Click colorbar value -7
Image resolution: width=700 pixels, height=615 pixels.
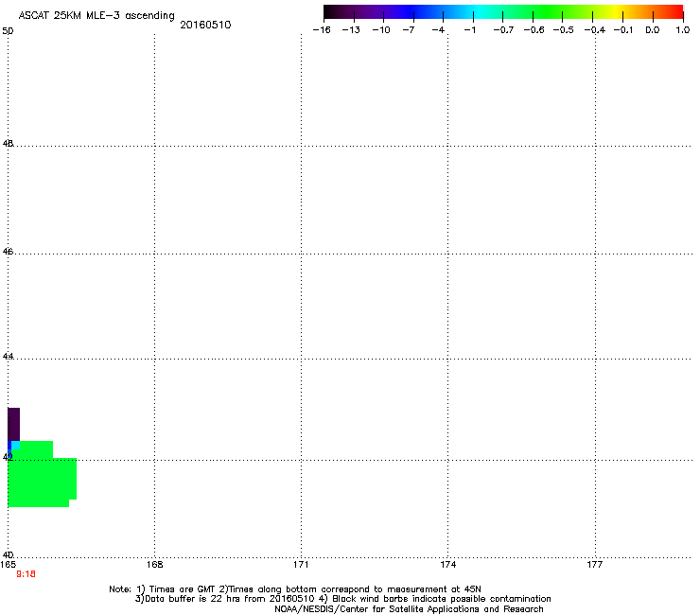click(x=409, y=30)
